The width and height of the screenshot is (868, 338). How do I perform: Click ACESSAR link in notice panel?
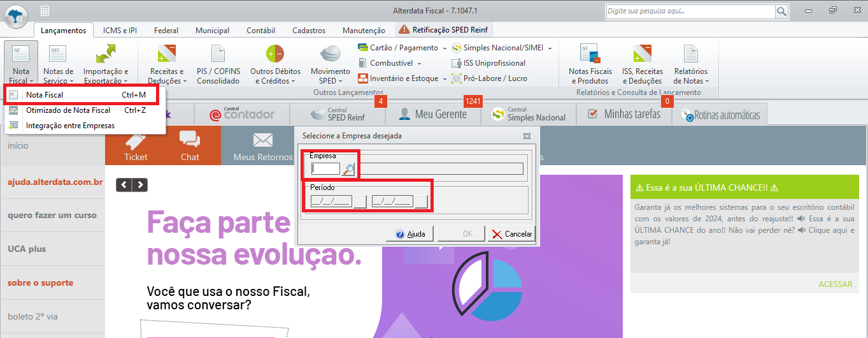[835, 284]
